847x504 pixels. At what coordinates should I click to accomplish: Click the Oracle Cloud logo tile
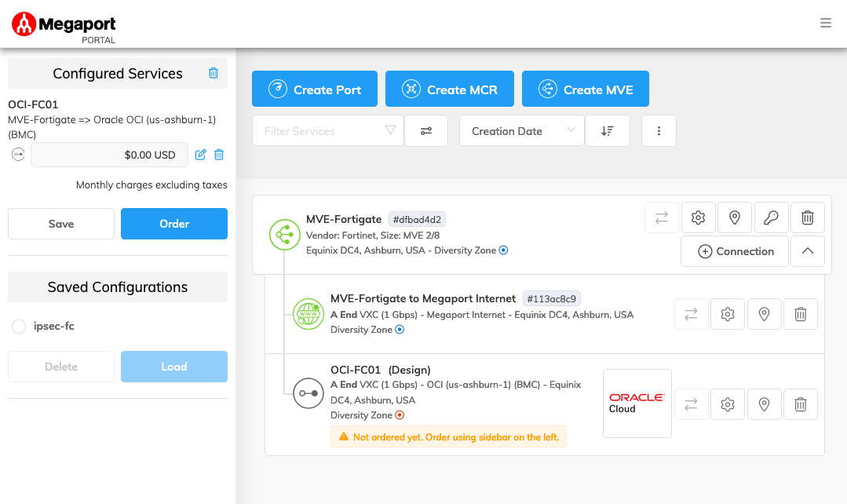click(x=637, y=404)
